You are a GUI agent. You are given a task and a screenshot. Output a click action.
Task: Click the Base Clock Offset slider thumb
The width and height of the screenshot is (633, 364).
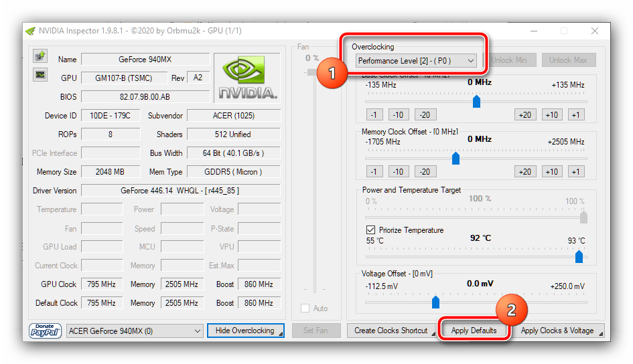pyautogui.click(x=476, y=102)
